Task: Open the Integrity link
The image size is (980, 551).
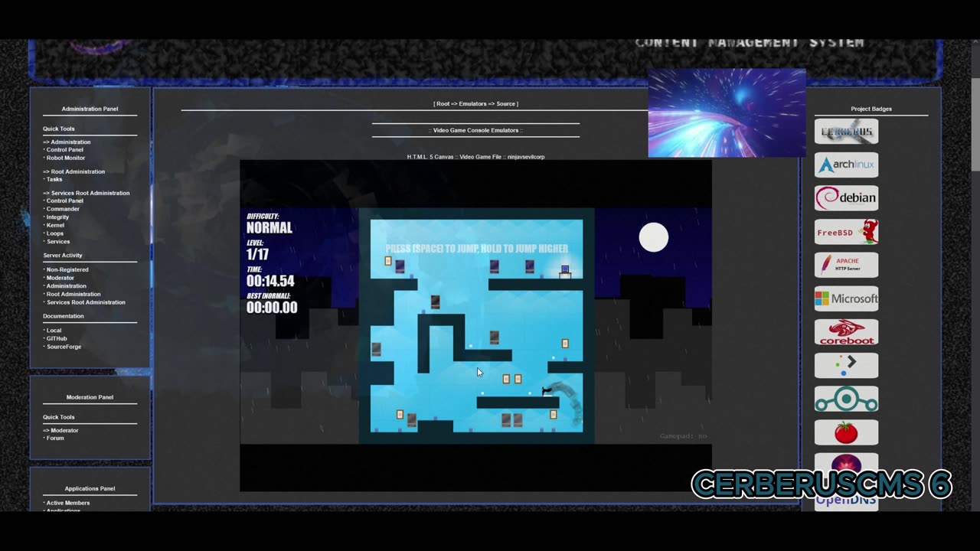Action: pos(57,217)
